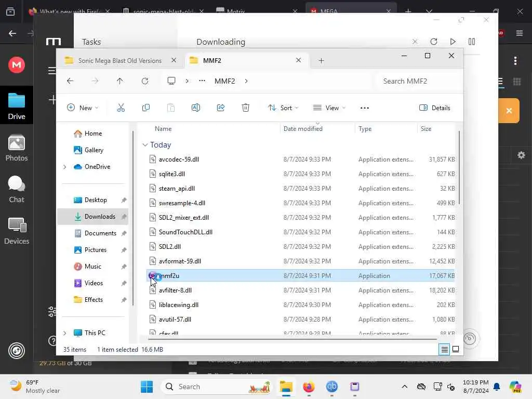532x399 pixels.
Task: Select the avcodec-59.dll file
Action: click(301, 159)
